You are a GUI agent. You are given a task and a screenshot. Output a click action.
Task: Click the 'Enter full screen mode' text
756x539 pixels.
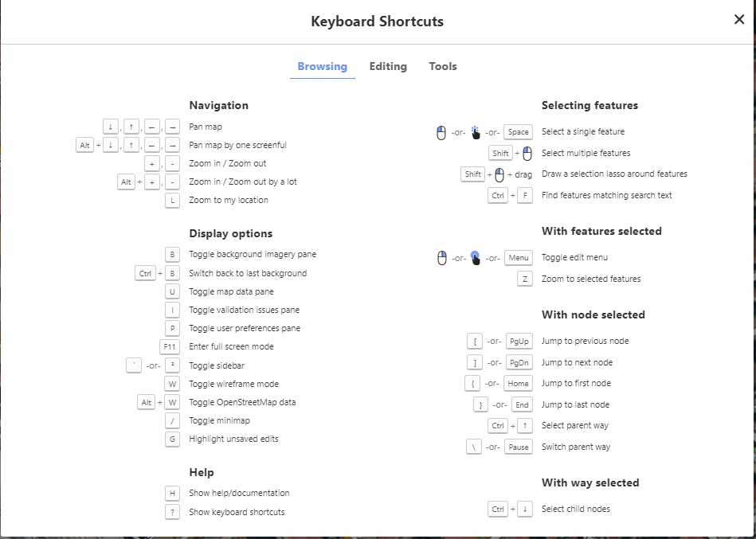point(232,346)
